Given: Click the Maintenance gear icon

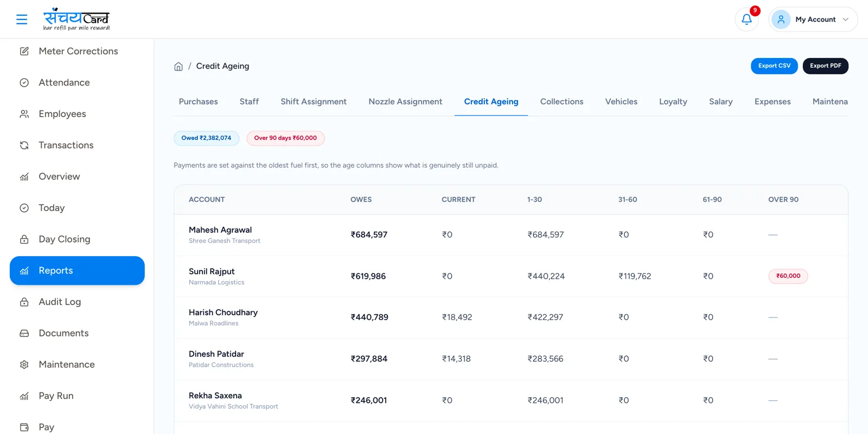Looking at the screenshot, I should tap(24, 365).
